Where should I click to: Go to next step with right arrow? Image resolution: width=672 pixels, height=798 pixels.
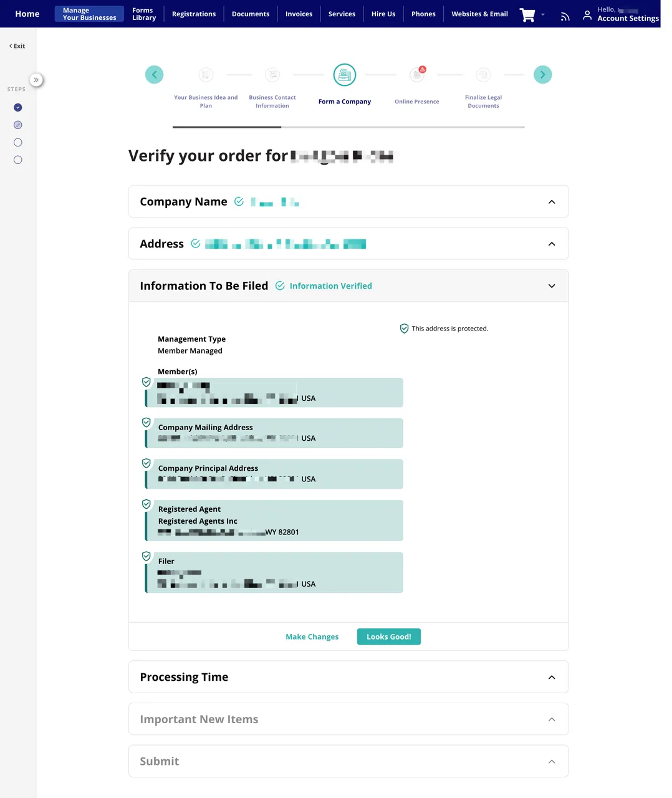pyautogui.click(x=542, y=75)
